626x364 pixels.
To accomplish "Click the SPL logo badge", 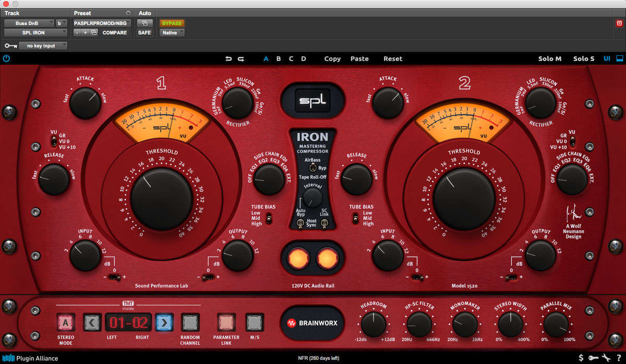I will (312, 101).
